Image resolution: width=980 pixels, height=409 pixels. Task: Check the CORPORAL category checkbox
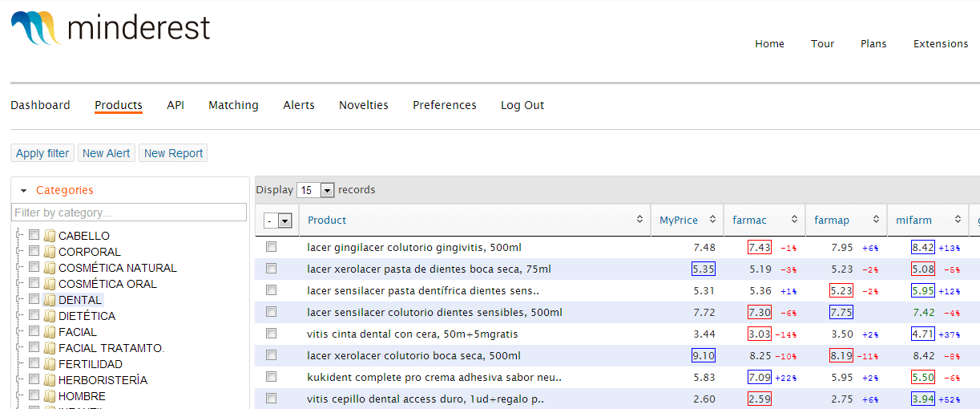[x=34, y=251]
